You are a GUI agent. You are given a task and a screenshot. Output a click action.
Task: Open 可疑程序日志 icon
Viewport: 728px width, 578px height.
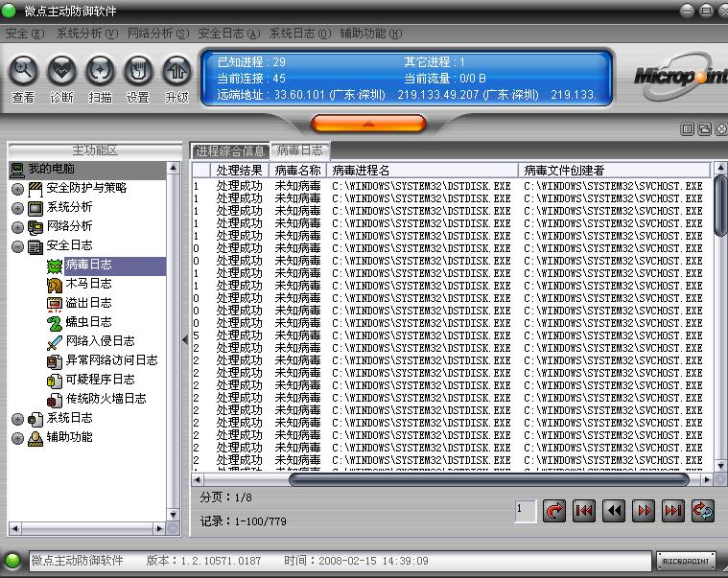pyautogui.click(x=55, y=381)
